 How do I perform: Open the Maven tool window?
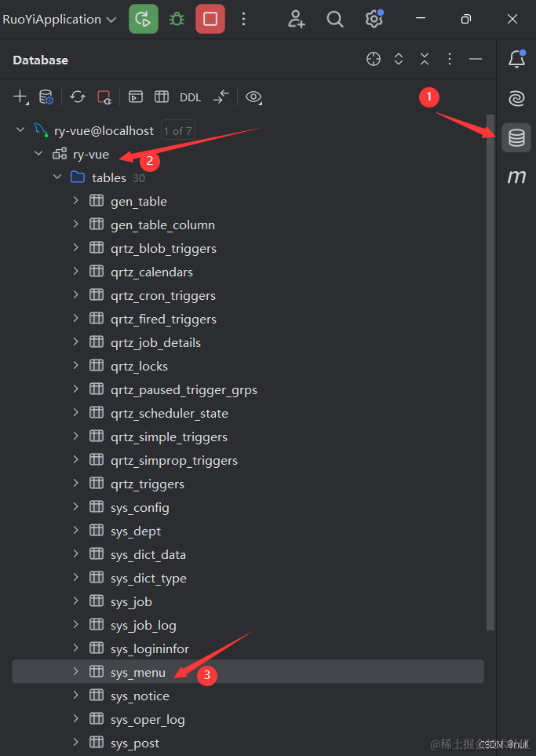point(516,177)
